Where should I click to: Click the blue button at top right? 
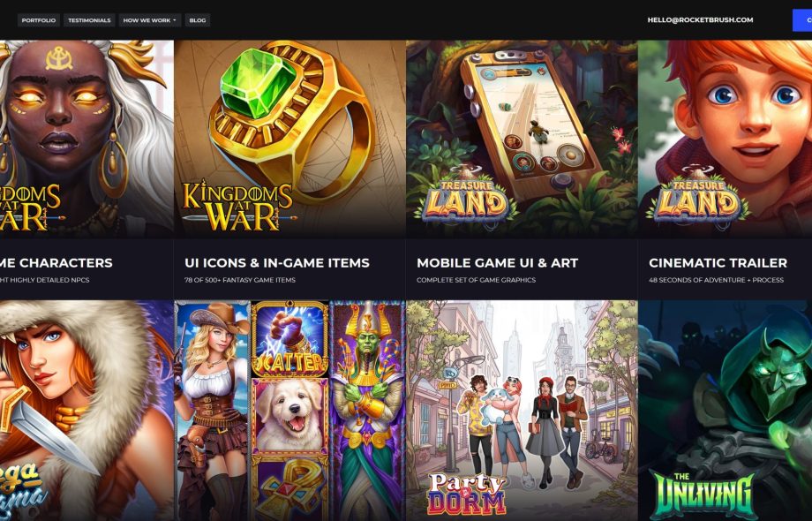(802, 20)
